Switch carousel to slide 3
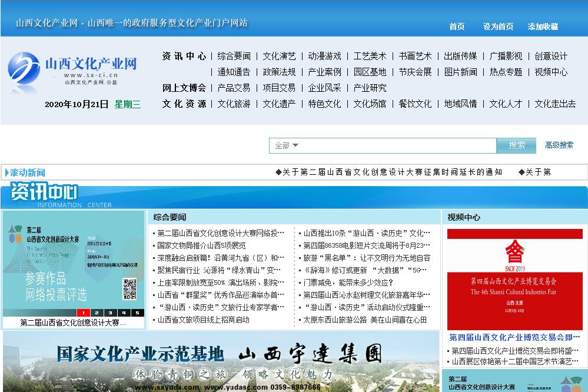 (x=110, y=313)
